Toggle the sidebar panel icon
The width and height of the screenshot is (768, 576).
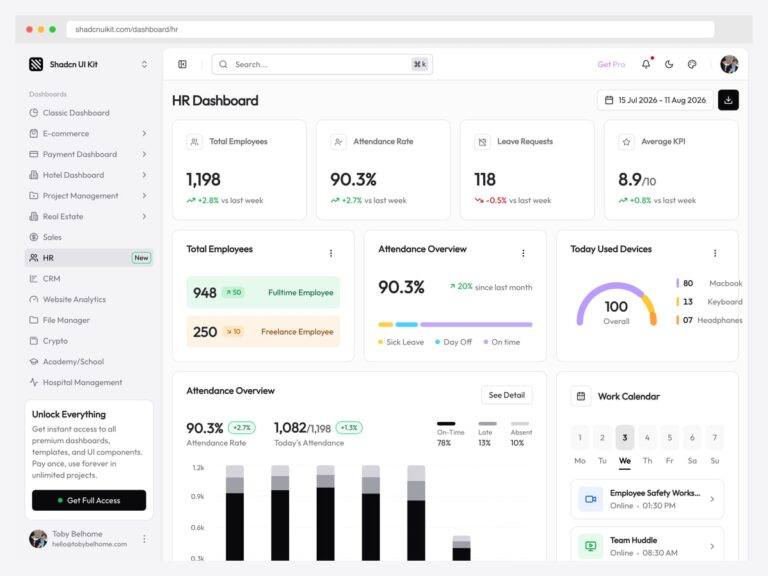click(182, 64)
